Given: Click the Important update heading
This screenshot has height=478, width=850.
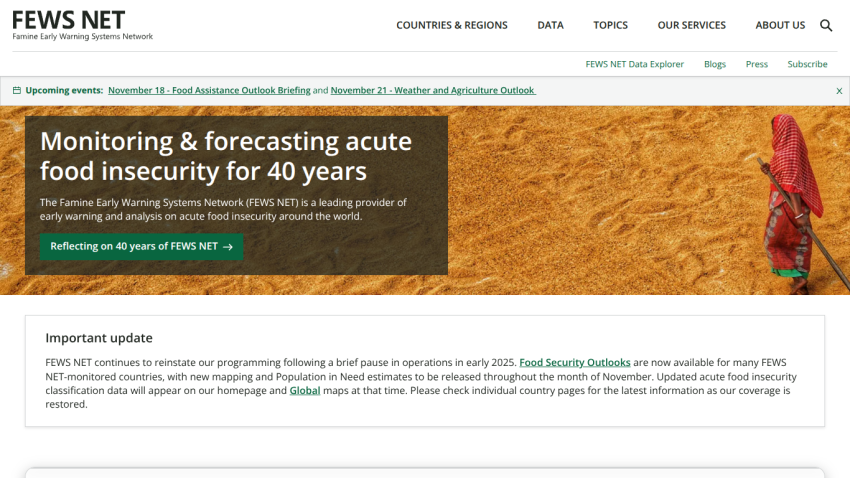Looking at the screenshot, I should pyautogui.click(x=99, y=338).
